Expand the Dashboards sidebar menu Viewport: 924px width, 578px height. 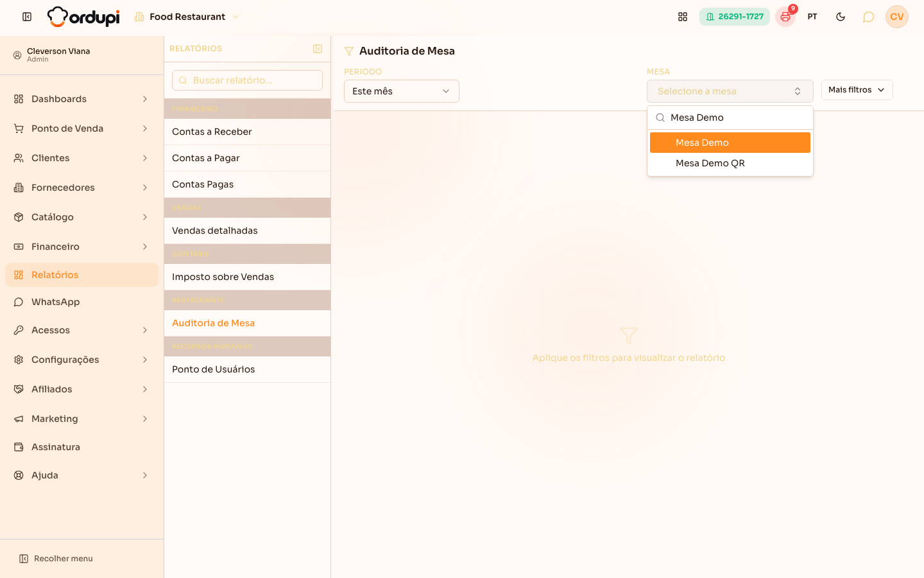pyautogui.click(x=81, y=99)
